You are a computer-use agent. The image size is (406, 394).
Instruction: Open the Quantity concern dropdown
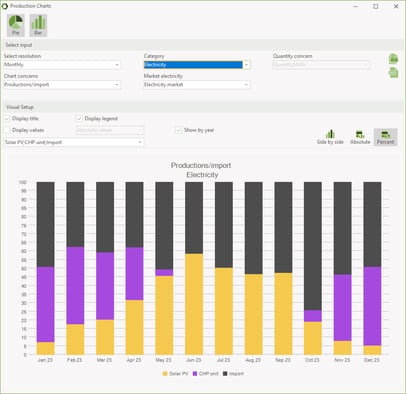(x=321, y=65)
